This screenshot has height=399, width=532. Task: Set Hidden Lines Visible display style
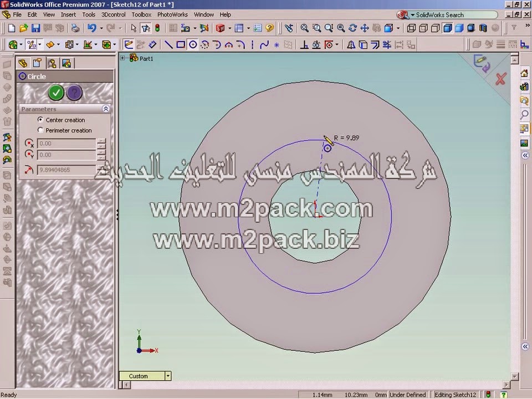tap(423, 28)
